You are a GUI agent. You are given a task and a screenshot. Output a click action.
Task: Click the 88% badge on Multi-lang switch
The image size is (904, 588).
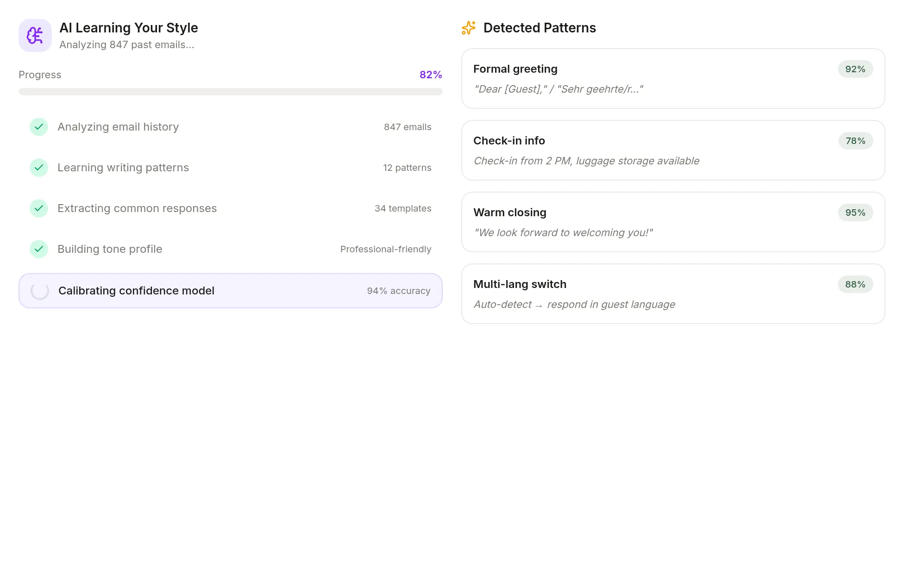pyautogui.click(x=855, y=284)
